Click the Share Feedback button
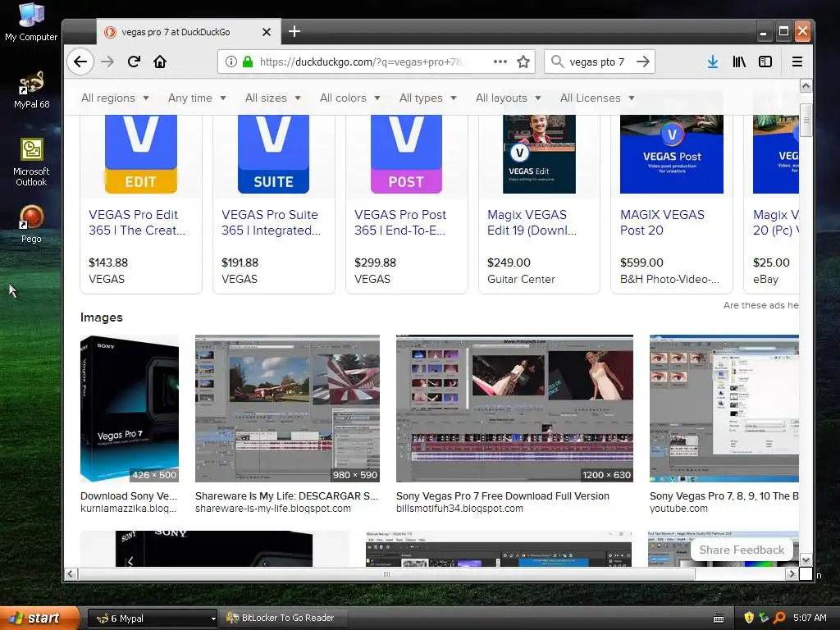This screenshot has height=630, width=840. 742,550
